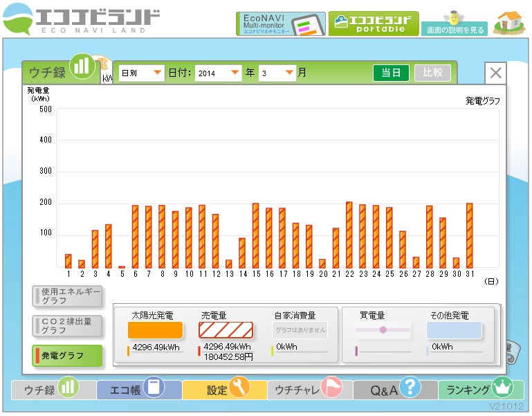Open the month dropdown showing 3
The width and height of the screenshot is (532, 416).
click(277, 73)
